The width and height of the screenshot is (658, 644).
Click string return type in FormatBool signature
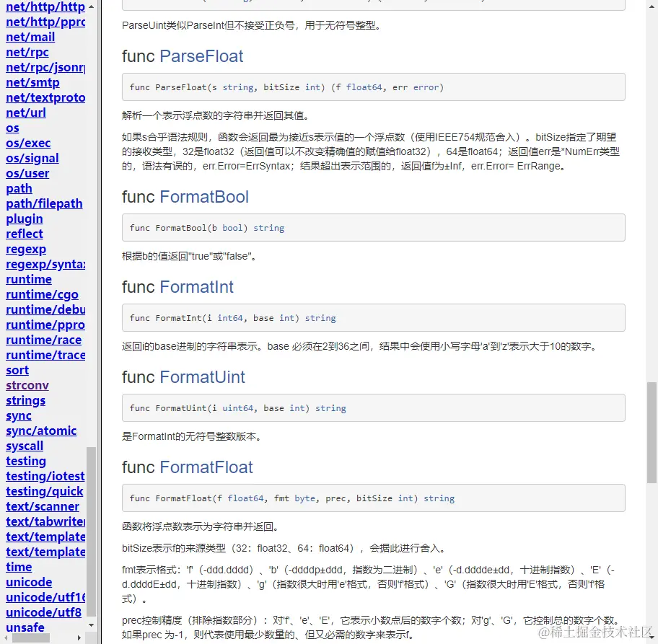point(268,228)
